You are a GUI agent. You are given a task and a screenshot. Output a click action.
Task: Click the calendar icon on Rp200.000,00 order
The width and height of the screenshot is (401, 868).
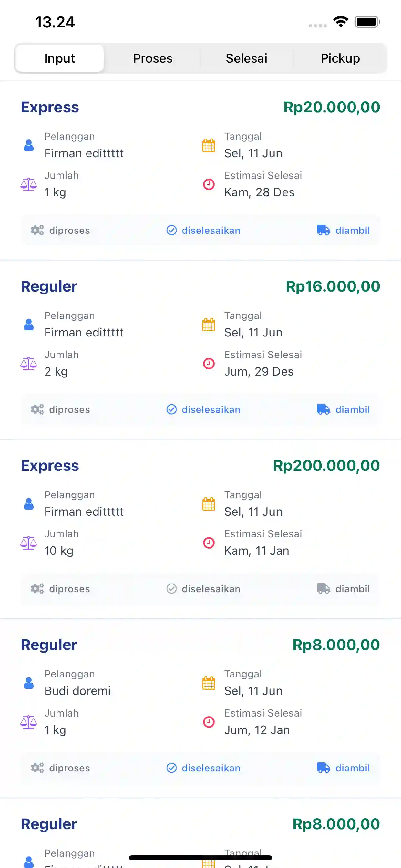[209, 504]
